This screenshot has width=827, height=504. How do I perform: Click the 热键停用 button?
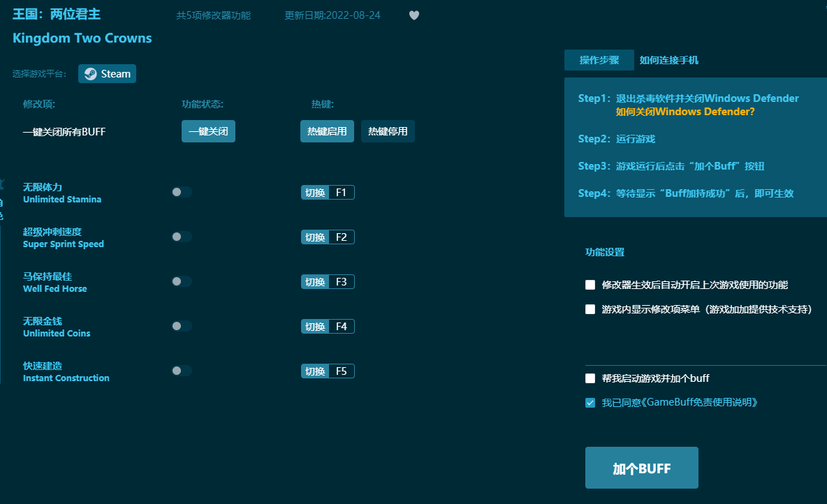pyautogui.click(x=388, y=131)
